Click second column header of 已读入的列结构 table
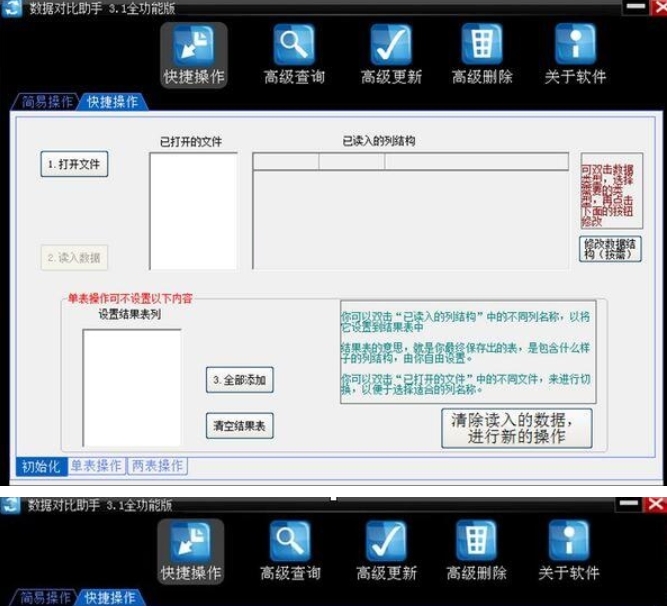Viewport: 667px width, 606px height. pyautogui.click(x=352, y=162)
